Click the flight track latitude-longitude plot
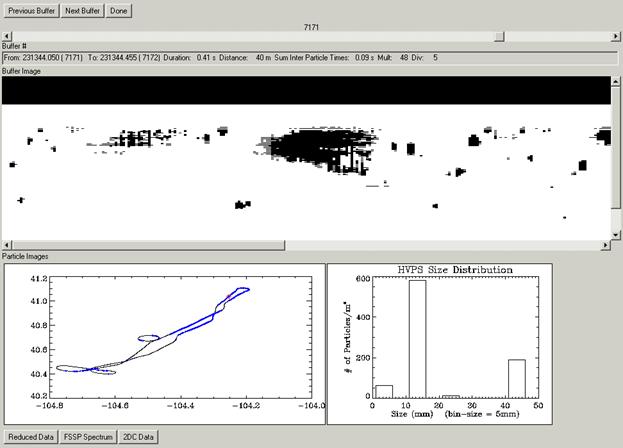The height and width of the screenshot is (448, 623). click(164, 344)
